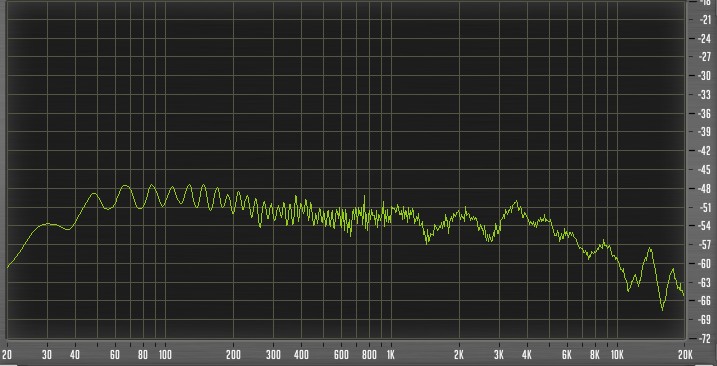Click the 60 Hz frequency axis label
The image size is (717, 366).
coord(115,355)
